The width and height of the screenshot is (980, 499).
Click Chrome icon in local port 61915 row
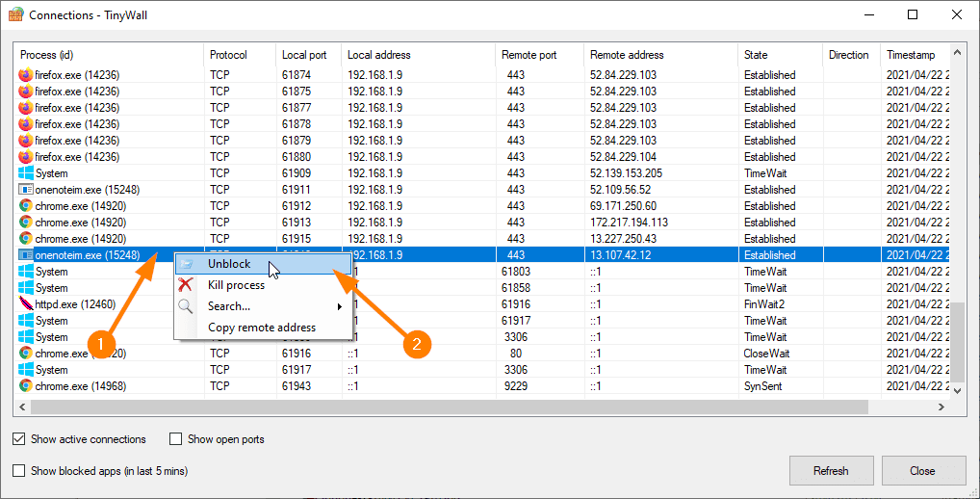[26, 238]
